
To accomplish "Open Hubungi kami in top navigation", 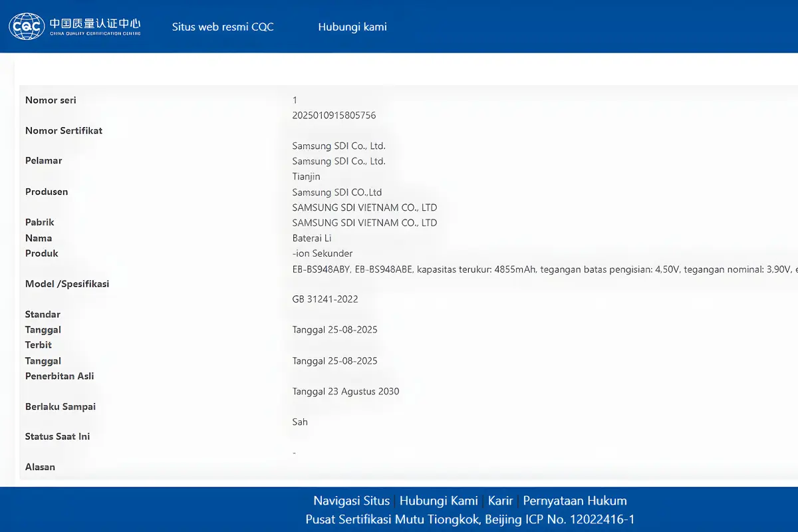I will tap(352, 27).
